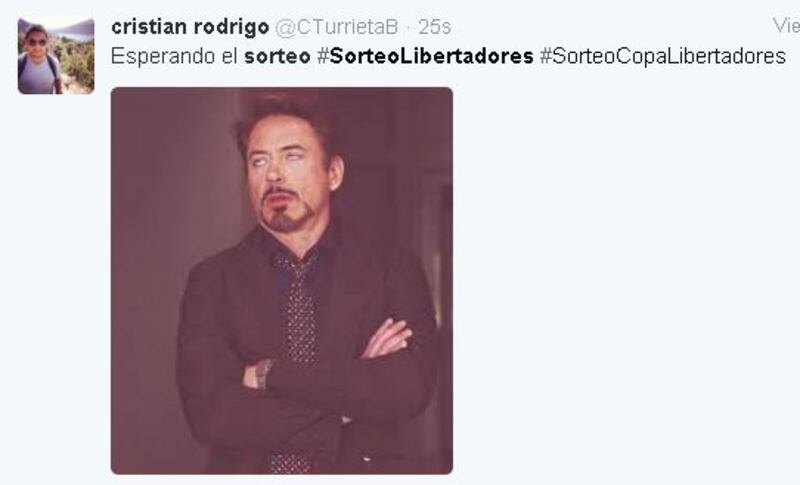Click the text Esperando el
Image resolution: width=800 pixels, height=485 pixels.
(174, 56)
